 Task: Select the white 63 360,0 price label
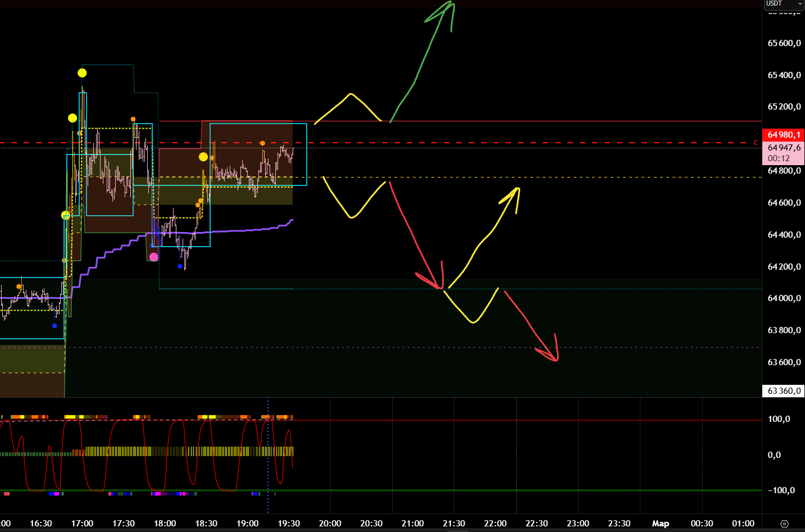[783, 391]
